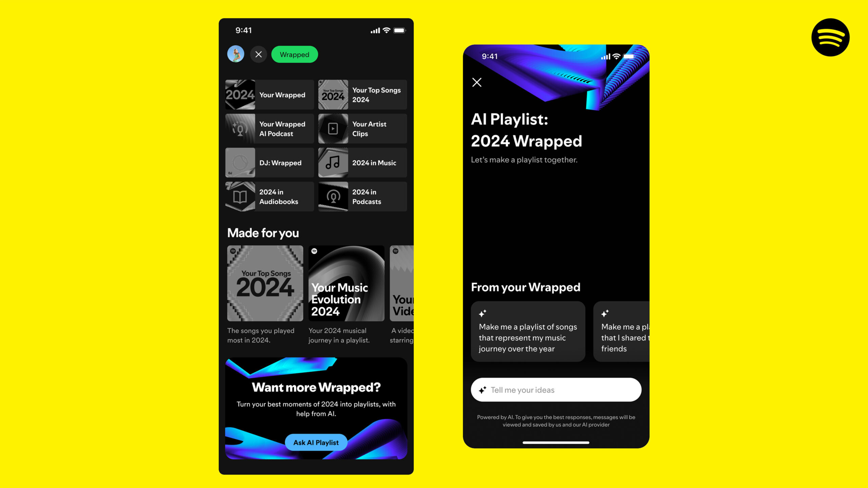Expand Made for You section

pos(262,232)
